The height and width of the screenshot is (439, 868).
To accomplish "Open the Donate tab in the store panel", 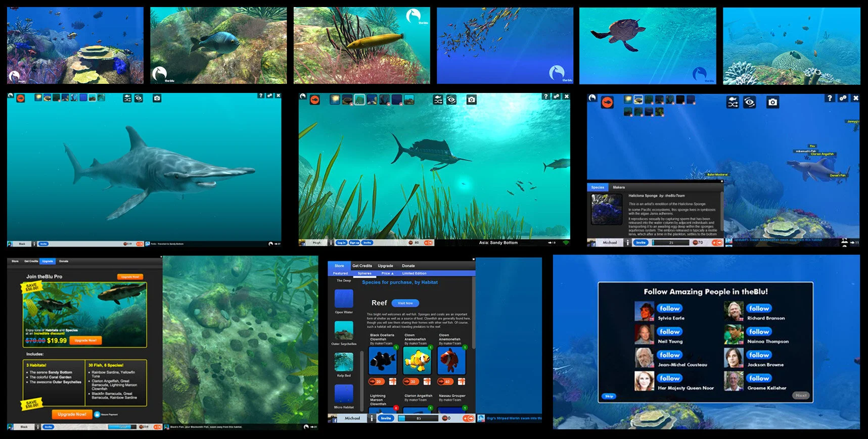I will pos(408,266).
